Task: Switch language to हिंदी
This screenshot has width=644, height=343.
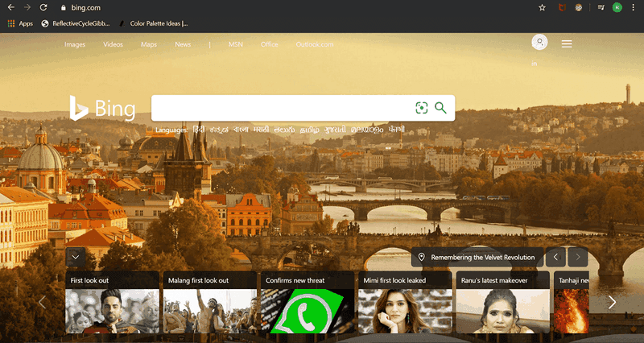Action: point(199,130)
